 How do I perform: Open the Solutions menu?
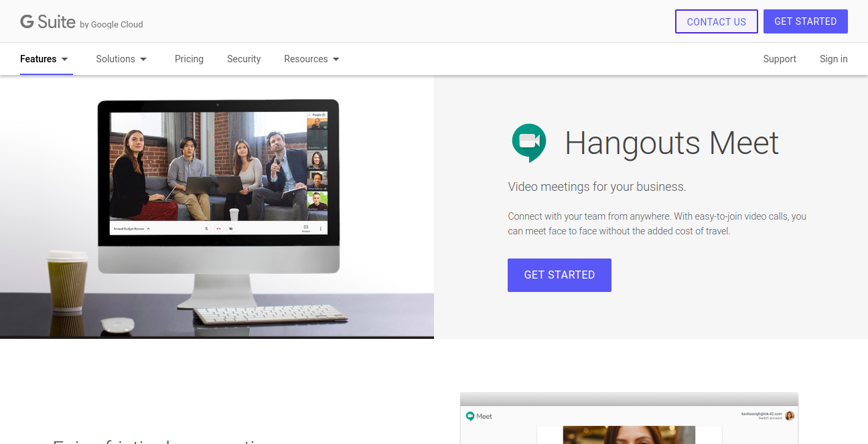coord(121,59)
